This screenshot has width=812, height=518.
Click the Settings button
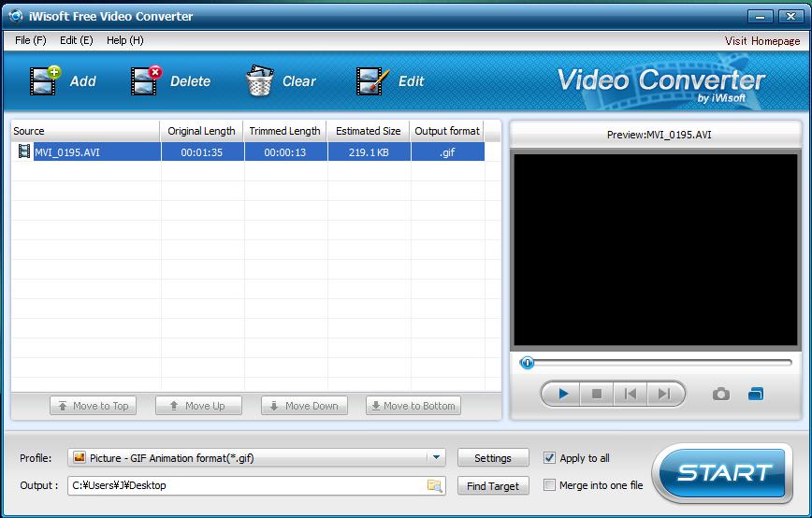[x=493, y=458]
